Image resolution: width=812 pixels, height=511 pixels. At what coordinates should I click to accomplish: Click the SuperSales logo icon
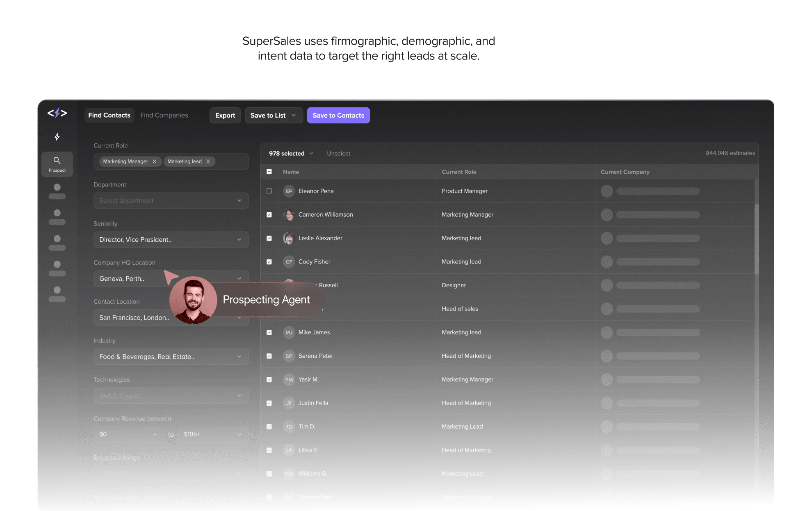57,113
